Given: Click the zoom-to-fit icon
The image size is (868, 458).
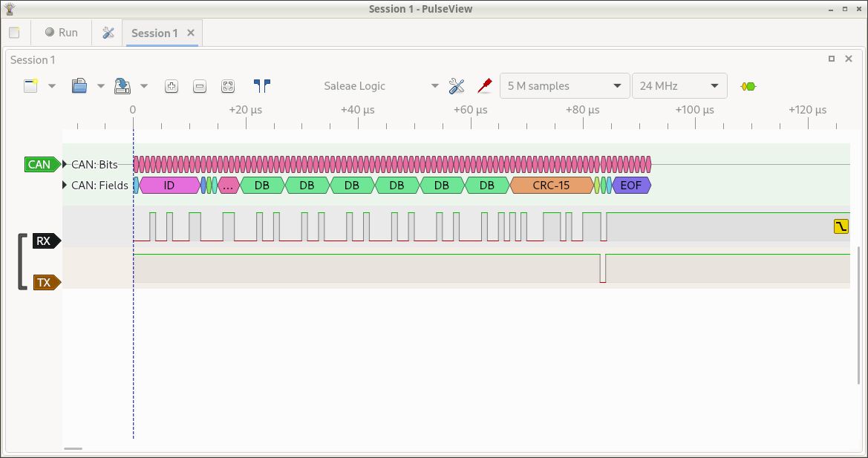Looking at the screenshot, I should coord(228,86).
